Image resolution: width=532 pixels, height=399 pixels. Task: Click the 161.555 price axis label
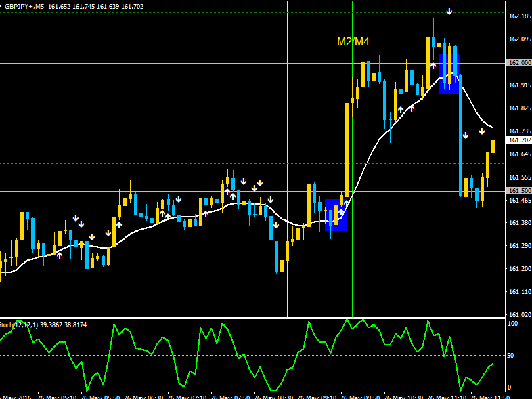pyautogui.click(x=520, y=177)
